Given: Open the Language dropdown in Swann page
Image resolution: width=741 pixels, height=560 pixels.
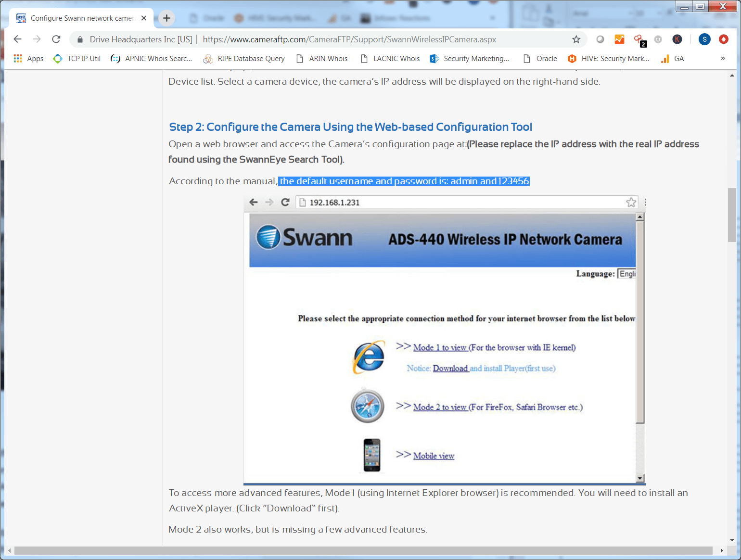Looking at the screenshot, I should point(627,274).
